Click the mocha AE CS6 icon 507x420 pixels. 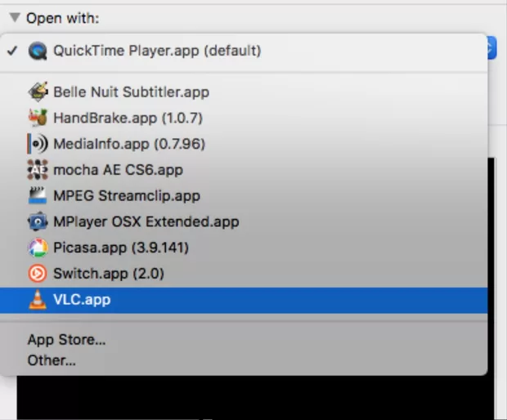[38, 170]
